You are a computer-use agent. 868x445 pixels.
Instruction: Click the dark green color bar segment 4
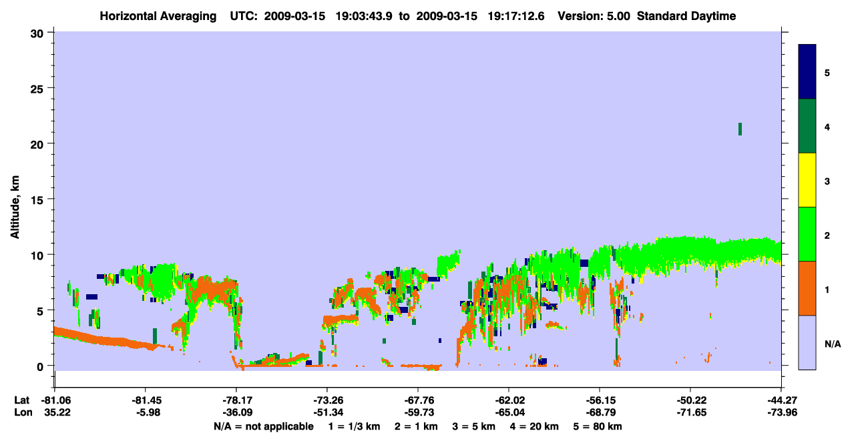(807, 126)
